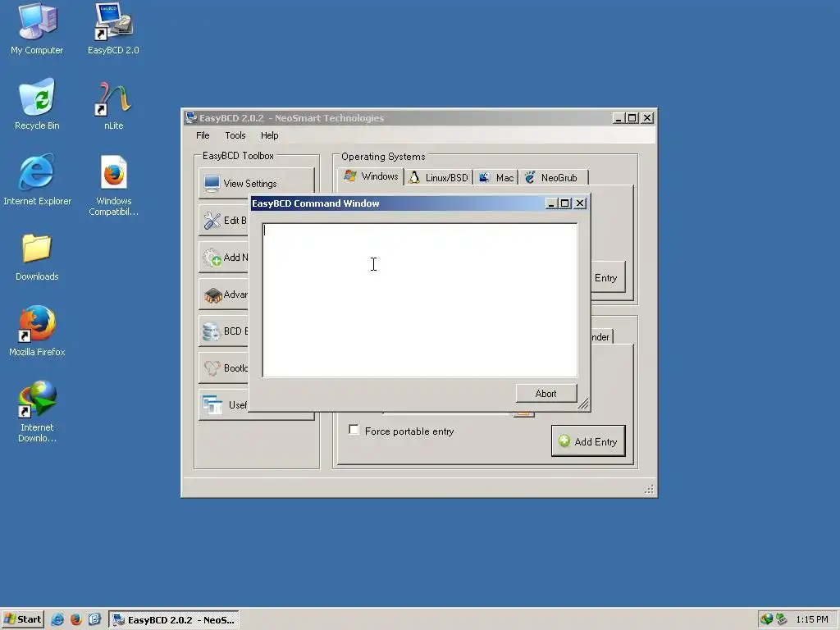Screen dimensions: 840x630
Task: Click the Advanced Settings toolbox button
Action: 224,294
